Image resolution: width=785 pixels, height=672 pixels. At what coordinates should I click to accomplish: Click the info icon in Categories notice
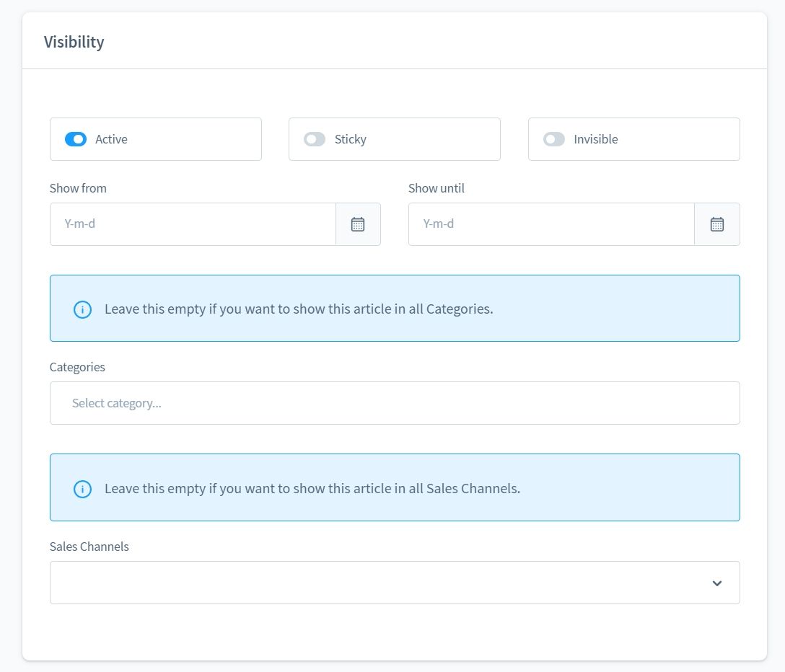coord(83,309)
